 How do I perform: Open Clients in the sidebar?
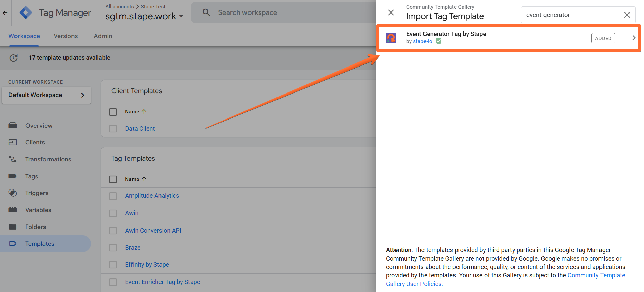[35, 142]
